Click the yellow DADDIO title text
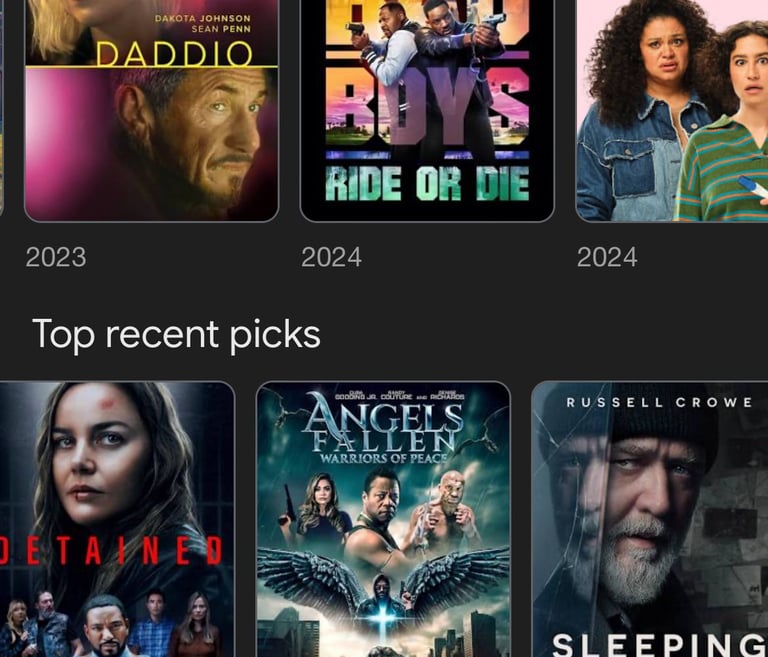Image resolution: width=768 pixels, height=657 pixels. point(174,53)
